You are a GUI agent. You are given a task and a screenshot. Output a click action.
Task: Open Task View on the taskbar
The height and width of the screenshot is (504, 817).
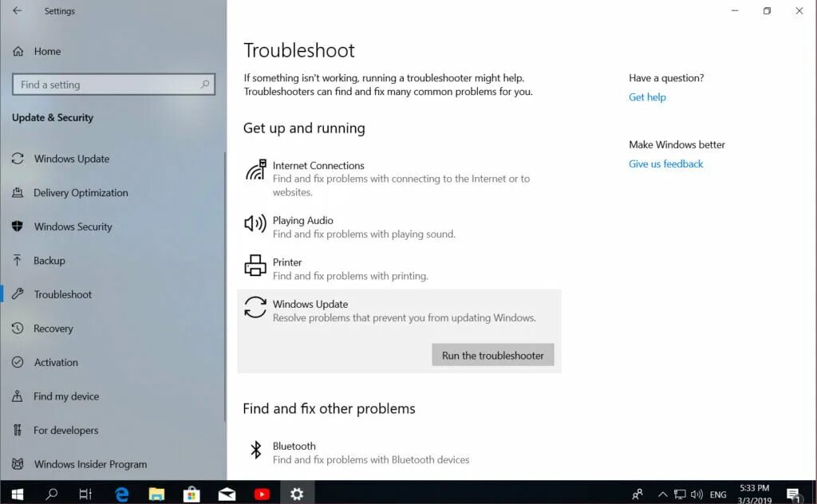pos(85,494)
